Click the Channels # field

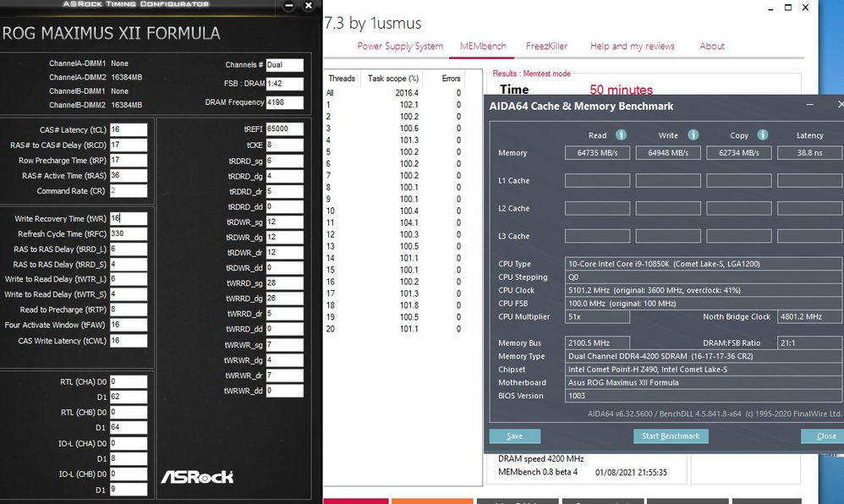click(285, 65)
